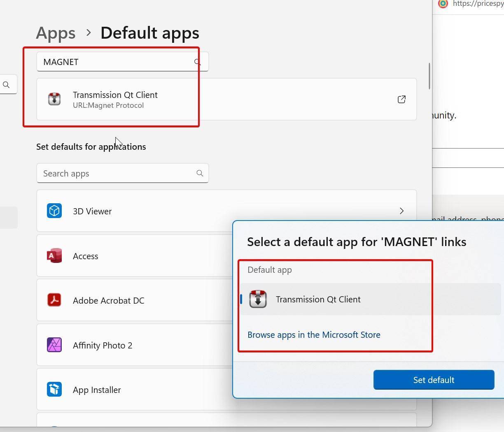Click the Transmission icon in the MAGNET search result
The image size is (504, 432).
(54, 99)
